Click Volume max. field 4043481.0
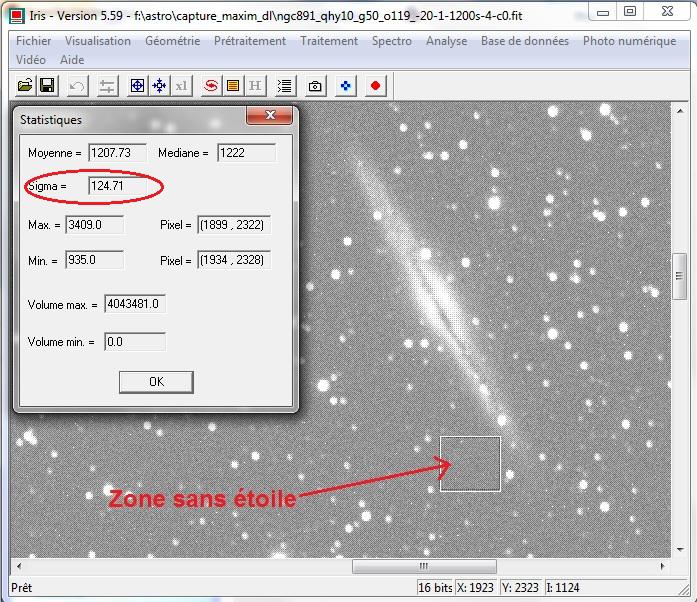This screenshot has width=697, height=602. [135, 304]
